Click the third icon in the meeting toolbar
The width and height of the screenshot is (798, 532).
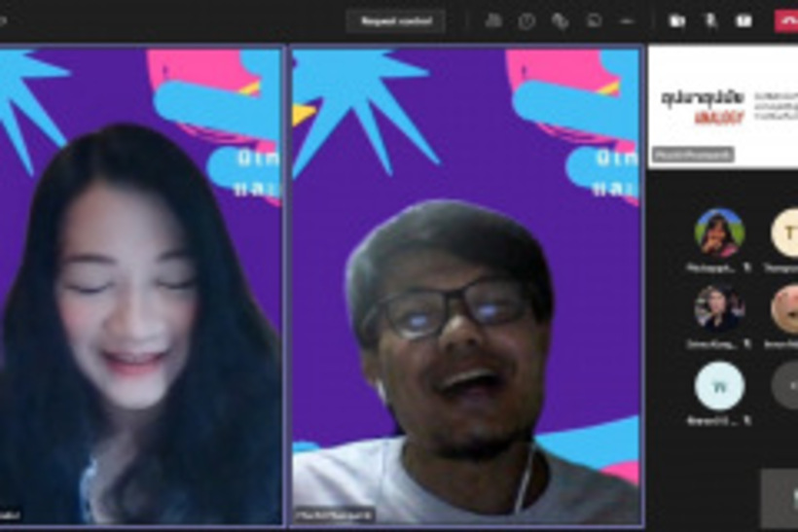560,20
